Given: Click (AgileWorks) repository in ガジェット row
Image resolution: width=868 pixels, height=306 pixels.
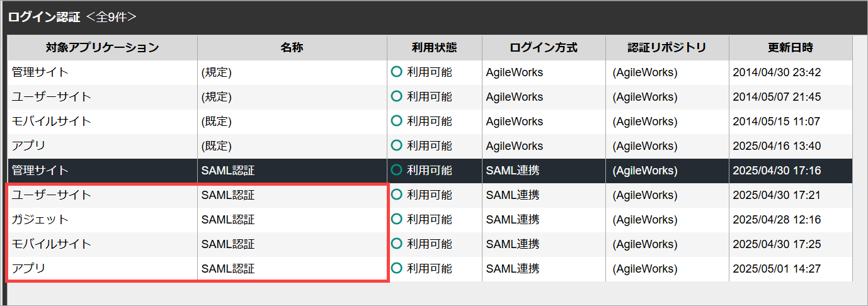Looking at the screenshot, I should coord(645,220).
